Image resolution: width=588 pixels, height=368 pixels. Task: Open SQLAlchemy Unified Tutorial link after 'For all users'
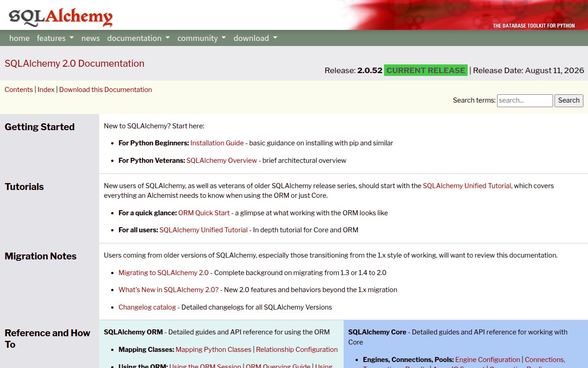click(204, 230)
